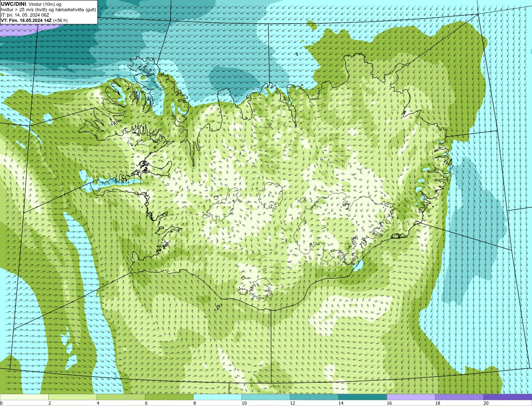Click the legend scale label "10"
Screen dimensions: 532x406
[244, 403]
